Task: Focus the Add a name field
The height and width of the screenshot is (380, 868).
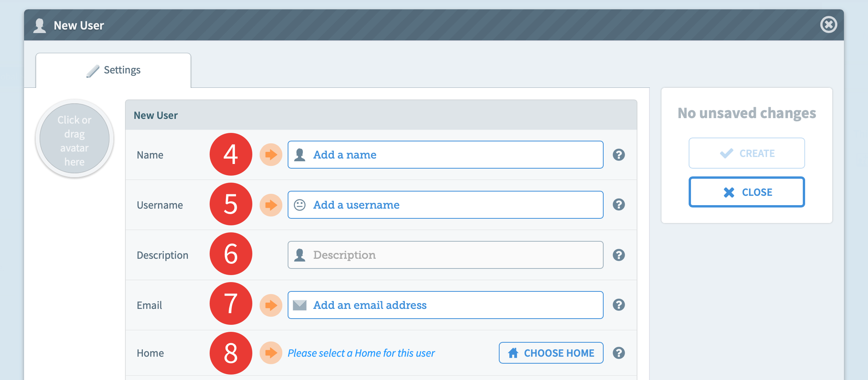Action: 445,155
